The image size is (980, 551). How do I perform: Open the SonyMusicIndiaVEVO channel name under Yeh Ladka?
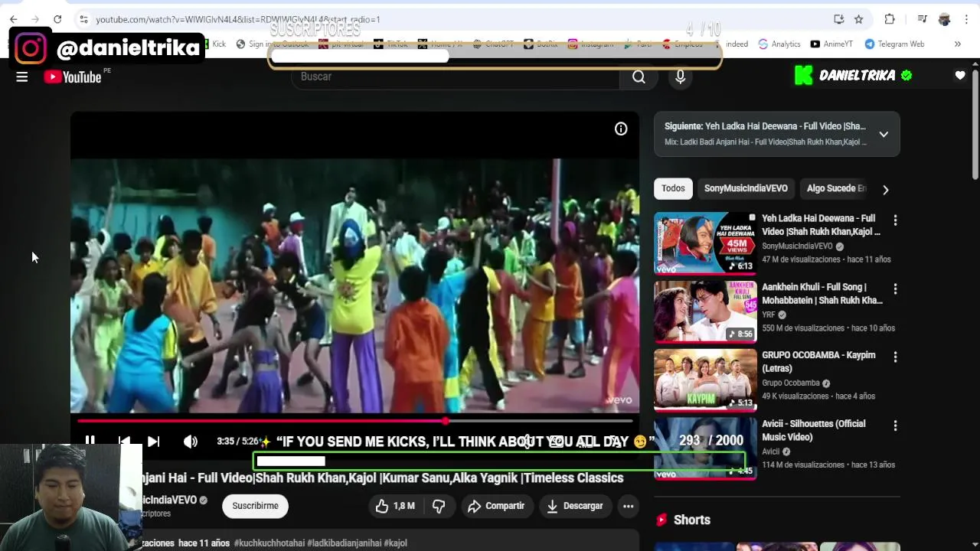coord(797,246)
